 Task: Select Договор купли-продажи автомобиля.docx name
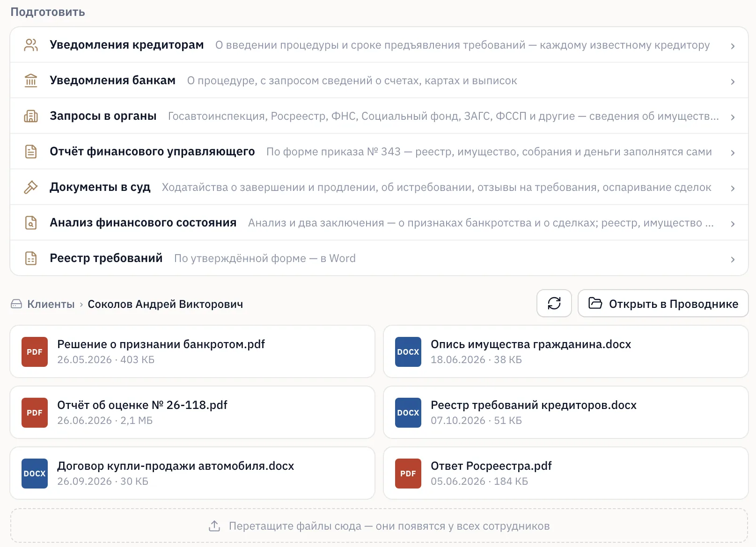pyautogui.click(x=176, y=466)
